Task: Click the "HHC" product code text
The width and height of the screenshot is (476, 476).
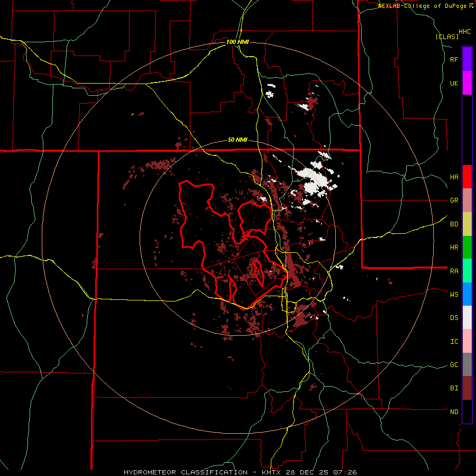Action: [465, 32]
